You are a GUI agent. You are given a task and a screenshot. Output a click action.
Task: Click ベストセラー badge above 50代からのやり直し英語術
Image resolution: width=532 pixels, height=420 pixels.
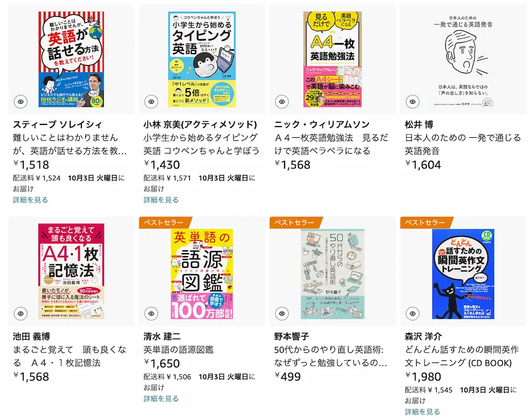pos(295,222)
